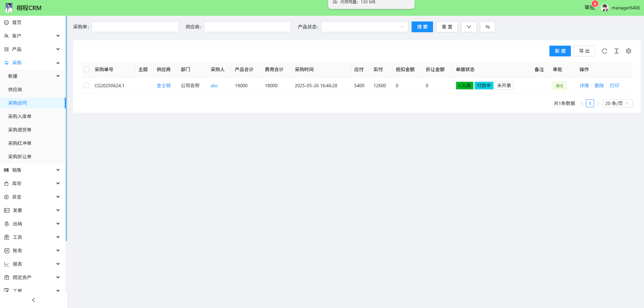Screen dimensions: 644x308
Task: Click the manager6406 user avatar
Action: tap(605, 8)
